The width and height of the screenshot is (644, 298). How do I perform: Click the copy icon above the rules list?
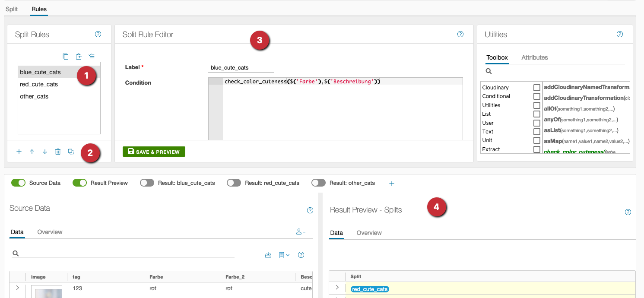(x=66, y=56)
